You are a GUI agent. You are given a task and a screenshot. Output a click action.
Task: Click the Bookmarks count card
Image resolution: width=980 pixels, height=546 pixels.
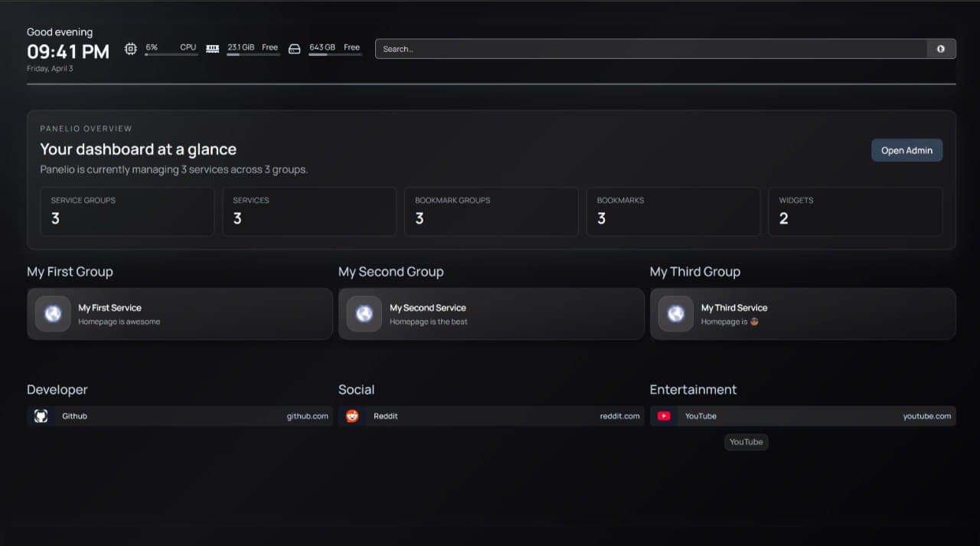click(x=673, y=211)
